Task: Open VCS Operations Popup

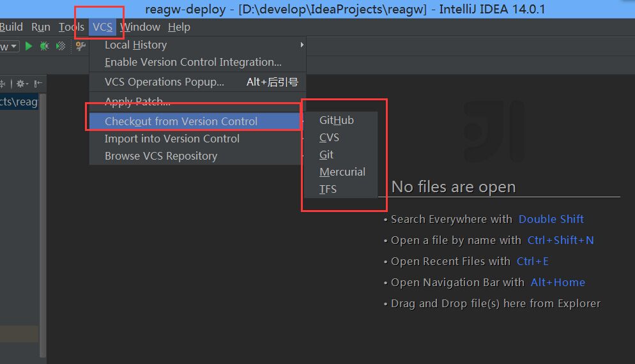Action: tap(164, 82)
